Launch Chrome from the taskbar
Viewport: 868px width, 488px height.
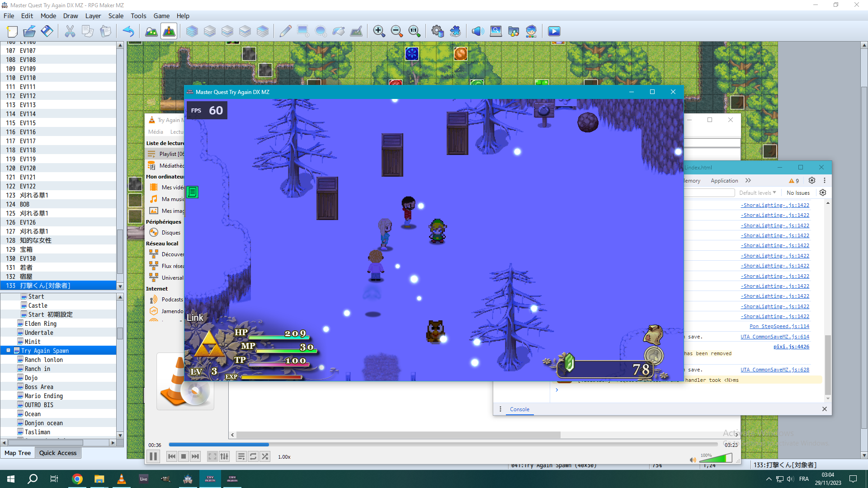click(77, 479)
